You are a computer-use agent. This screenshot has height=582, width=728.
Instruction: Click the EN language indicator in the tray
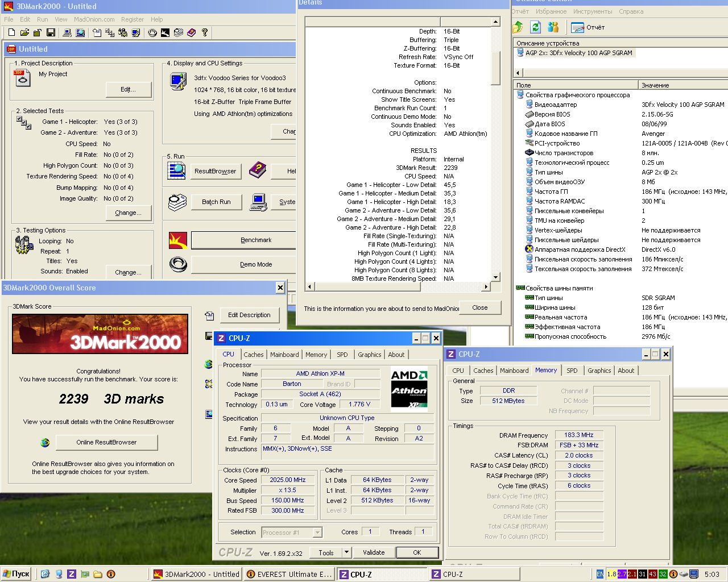(x=600, y=574)
